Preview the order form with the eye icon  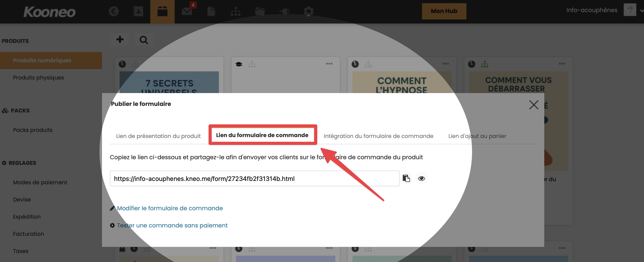click(421, 178)
